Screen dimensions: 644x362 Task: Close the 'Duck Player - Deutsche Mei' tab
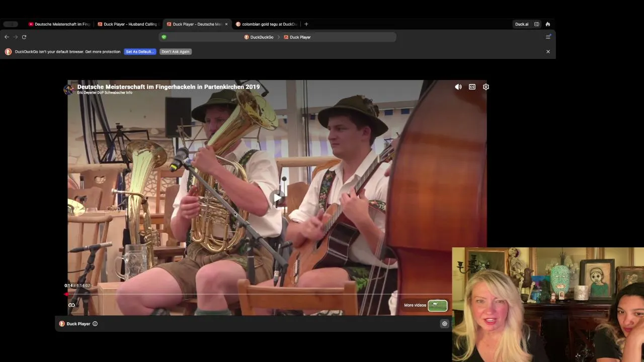(x=226, y=24)
